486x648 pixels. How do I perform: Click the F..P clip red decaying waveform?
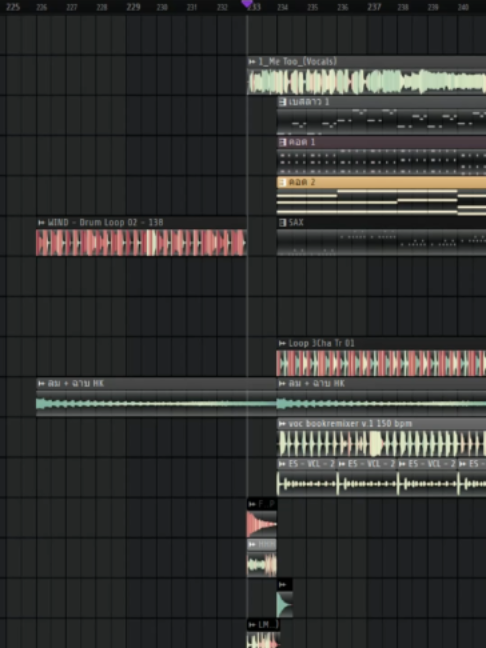(262, 524)
